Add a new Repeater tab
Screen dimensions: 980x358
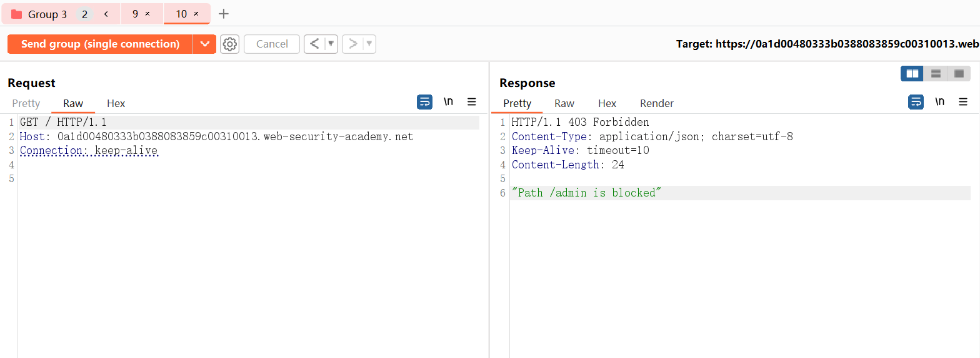[224, 14]
